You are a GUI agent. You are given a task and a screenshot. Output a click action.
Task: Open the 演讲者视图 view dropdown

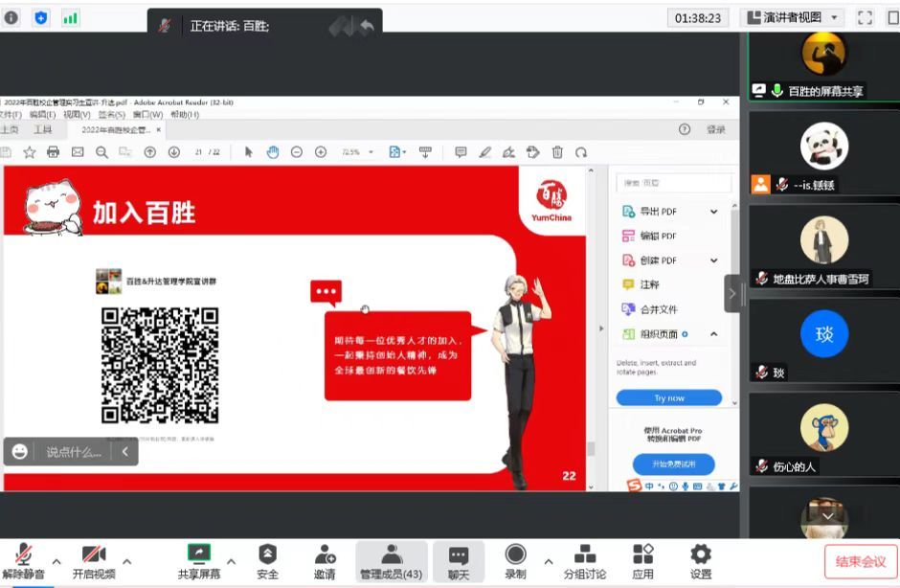[x=793, y=17]
